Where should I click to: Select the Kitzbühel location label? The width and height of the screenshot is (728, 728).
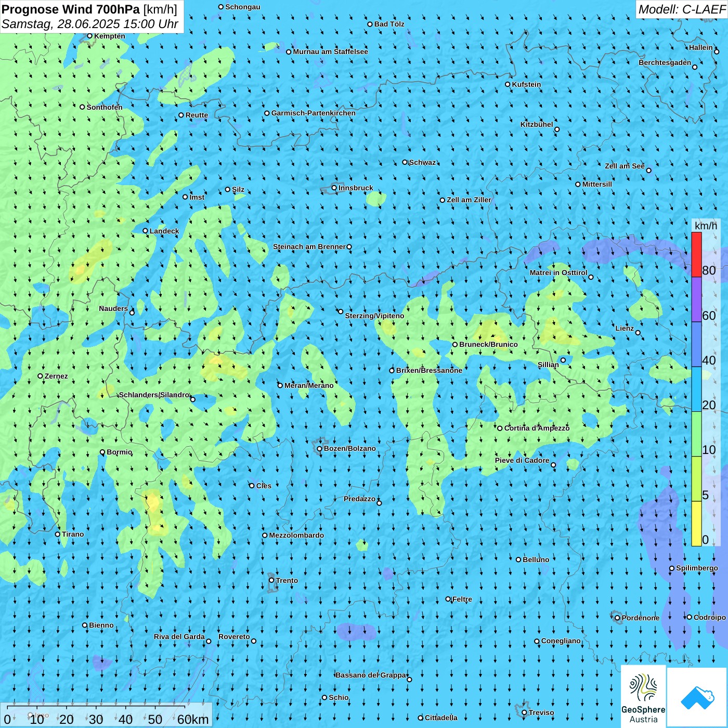[x=537, y=124]
